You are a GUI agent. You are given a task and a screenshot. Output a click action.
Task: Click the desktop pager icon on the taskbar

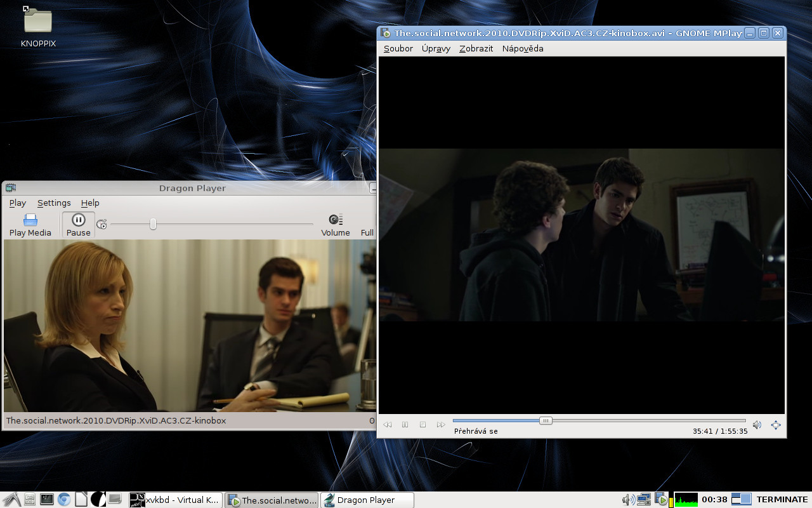pos(742,500)
